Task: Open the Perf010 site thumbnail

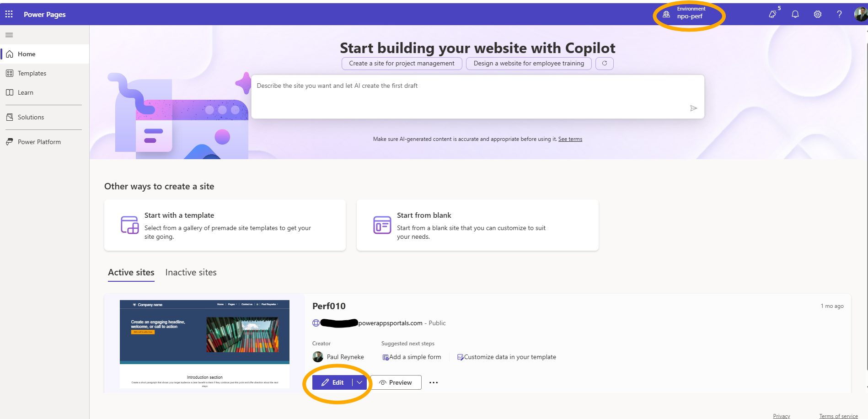Action: click(x=204, y=344)
